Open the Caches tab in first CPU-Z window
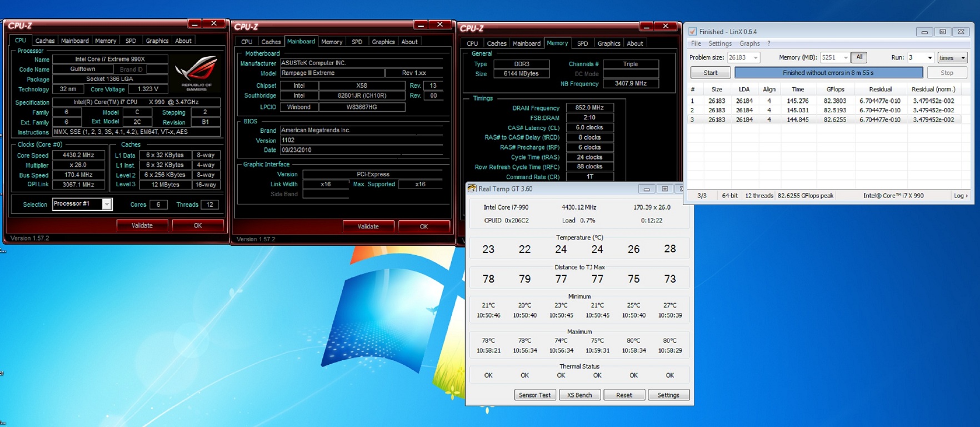The width and height of the screenshot is (980, 427). (45, 41)
